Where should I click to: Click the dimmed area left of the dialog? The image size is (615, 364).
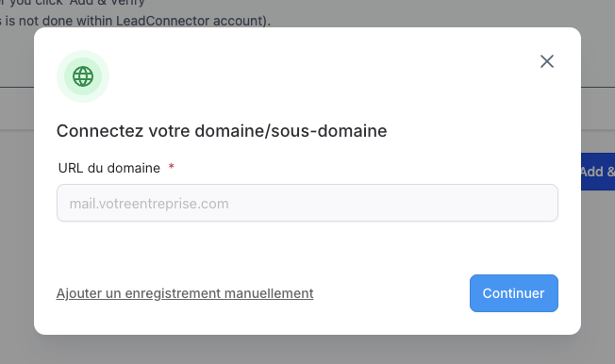pyautogui.click(x=16, y=196)
